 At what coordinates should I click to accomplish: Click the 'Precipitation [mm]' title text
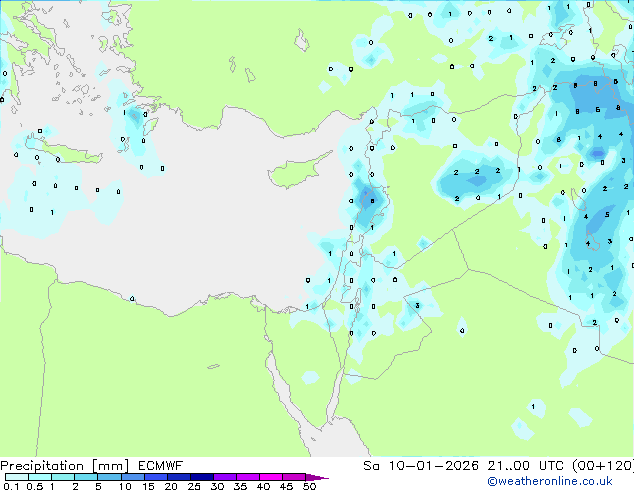(x=65, y=466)
